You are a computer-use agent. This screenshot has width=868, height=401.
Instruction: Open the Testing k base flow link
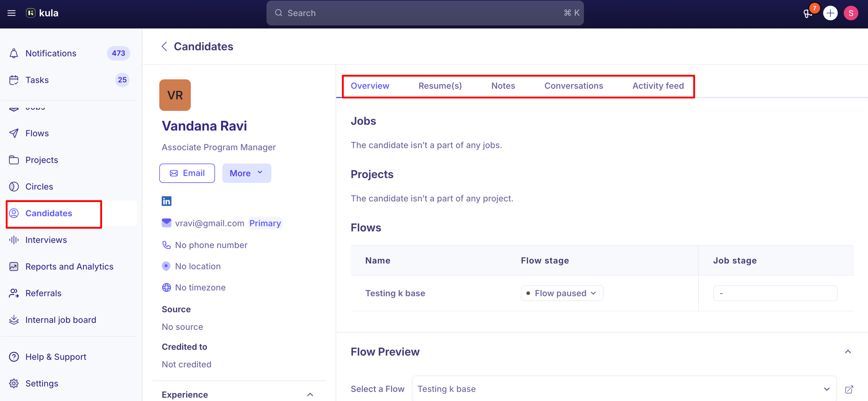tap(395, 293)
